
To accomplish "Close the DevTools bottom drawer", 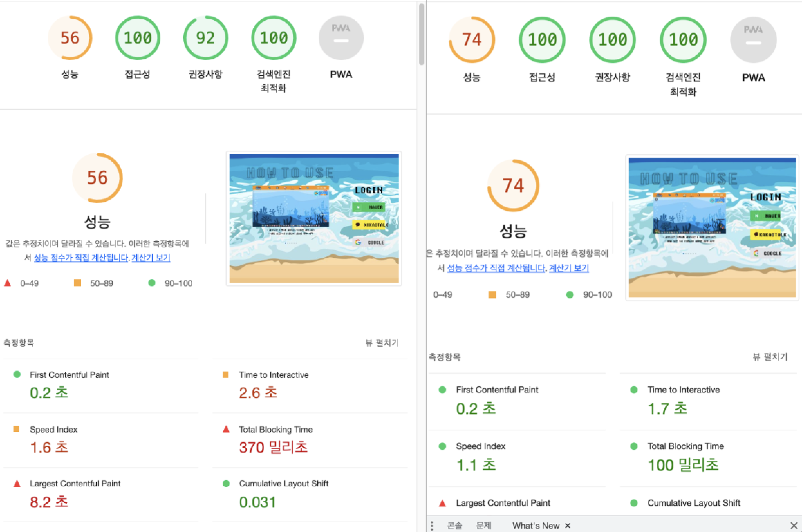I will click(794, 525).
